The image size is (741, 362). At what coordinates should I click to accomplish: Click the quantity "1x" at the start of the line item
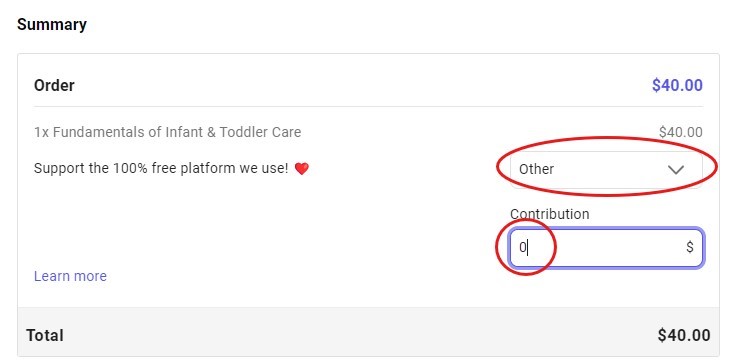(x=42, y=132)
